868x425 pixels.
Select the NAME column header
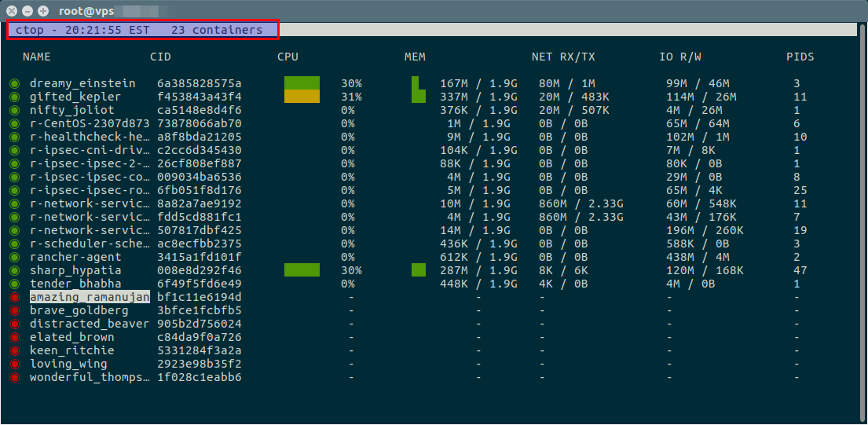(x=36, y=57)
